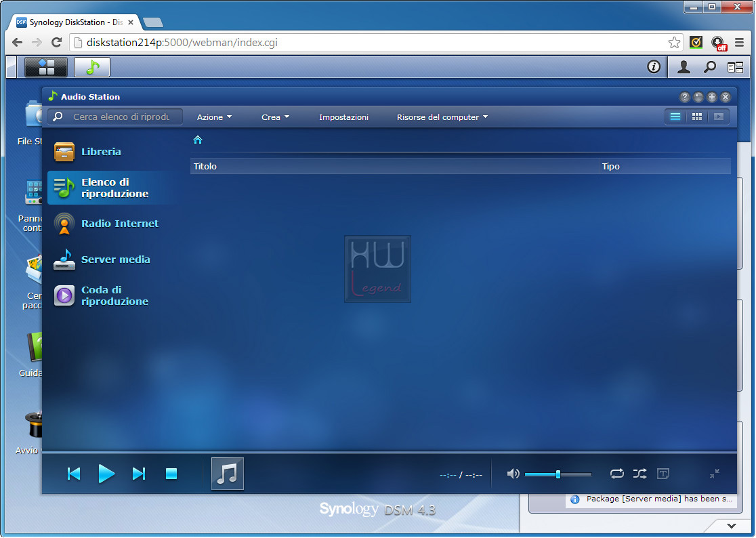Open the Azione dropdown menu
The image size is (756, 538).
coord(214,117)
